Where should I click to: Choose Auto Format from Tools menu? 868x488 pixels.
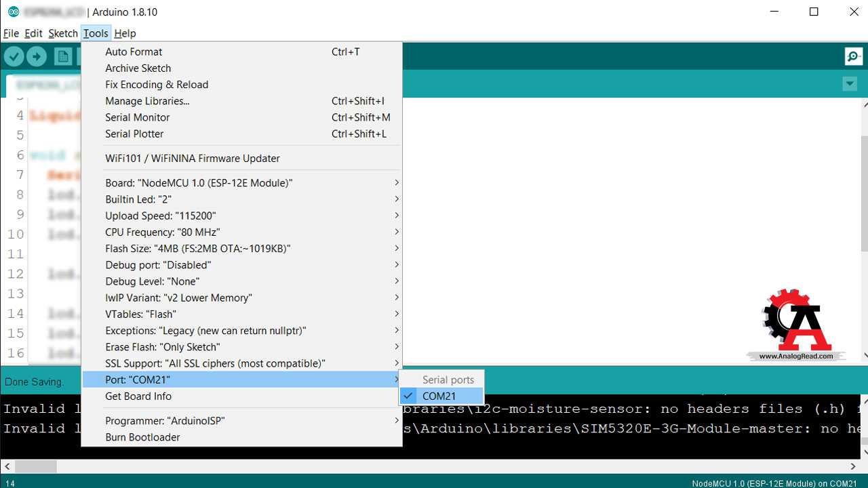point(241,52)
